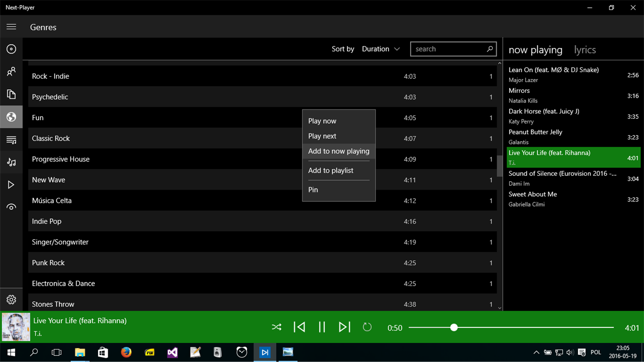Open the Sort by Duration dropdown
The width and height of the screenshot is (644, 362).
pyautogui.click(x=381, y=49)
